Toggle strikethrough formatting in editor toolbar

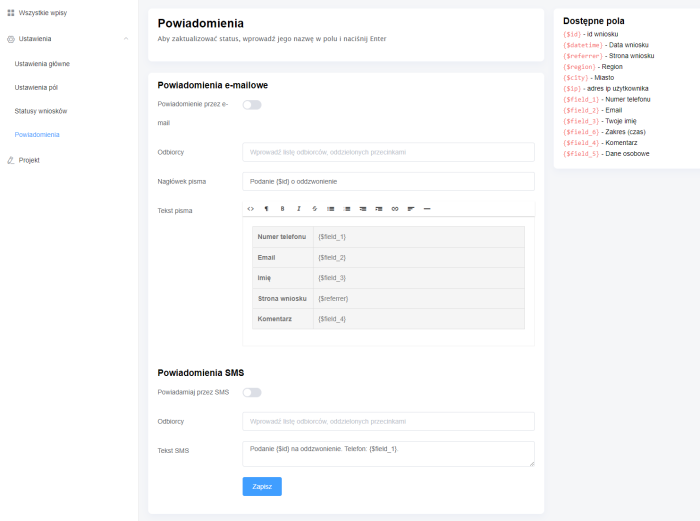click(x=315, y=209)
